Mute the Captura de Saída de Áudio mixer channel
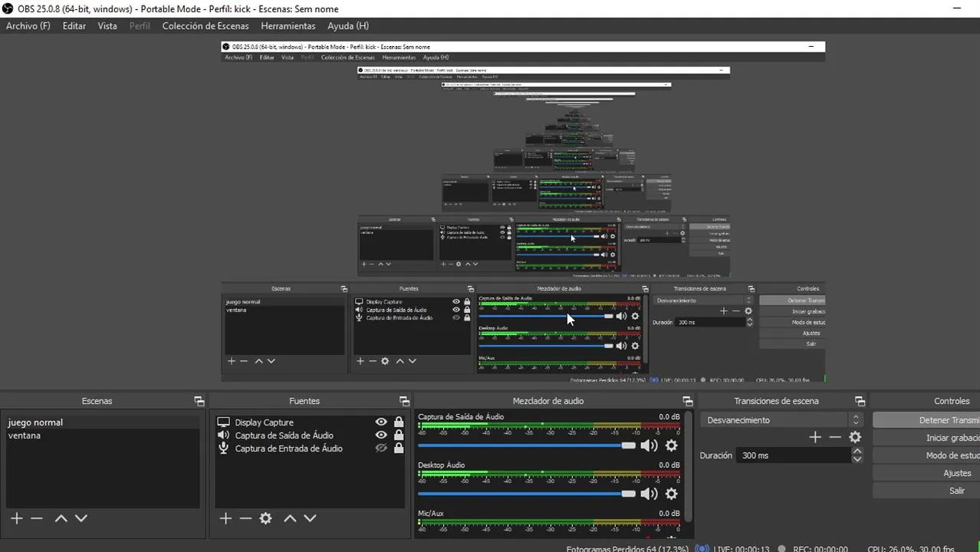 point(649,445)
